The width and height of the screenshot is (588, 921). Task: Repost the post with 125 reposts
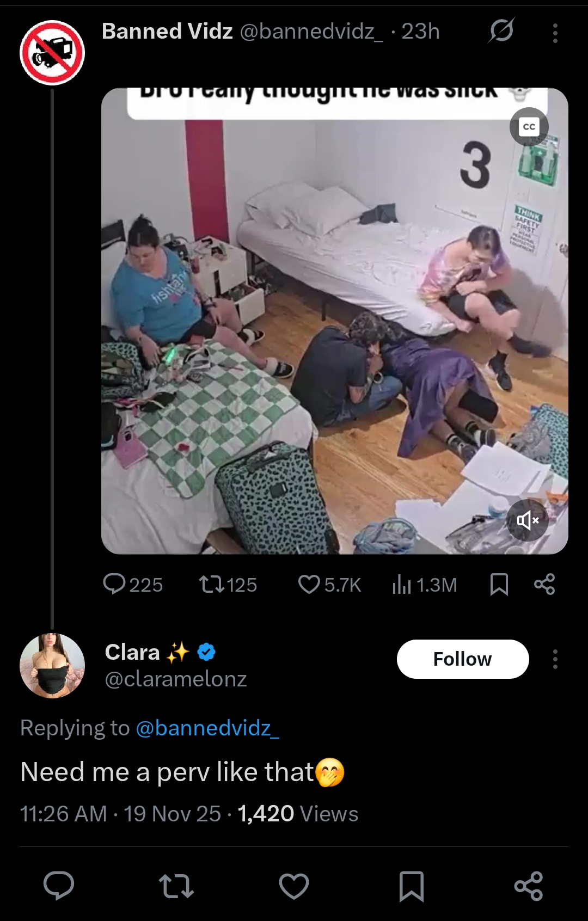click(x=228, y=585)
